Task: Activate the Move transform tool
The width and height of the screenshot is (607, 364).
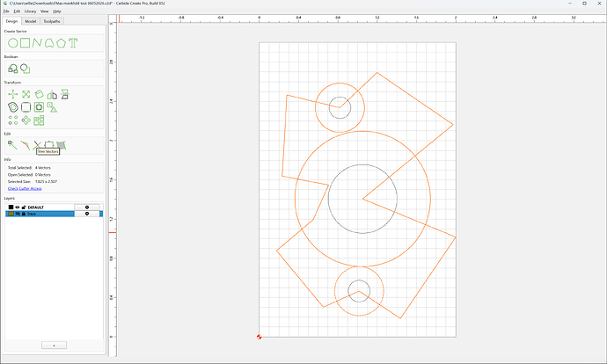Action: click(x=13, y=94)
